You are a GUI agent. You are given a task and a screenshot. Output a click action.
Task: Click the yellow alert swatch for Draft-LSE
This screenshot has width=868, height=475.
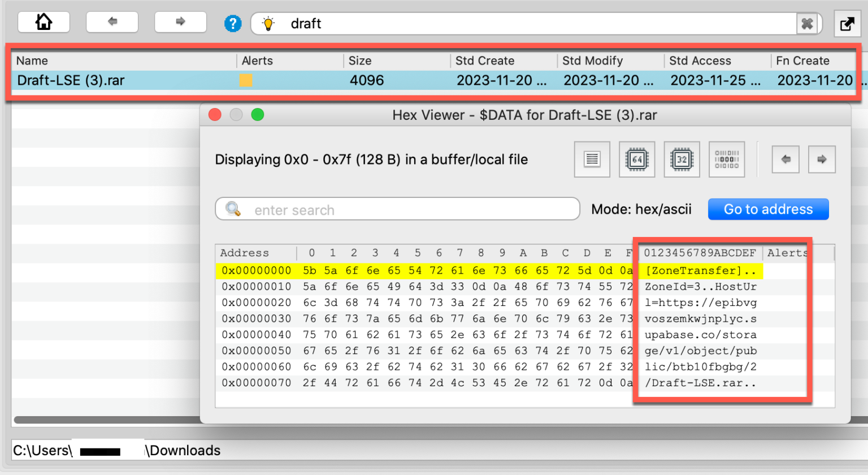tap(246, 80)
